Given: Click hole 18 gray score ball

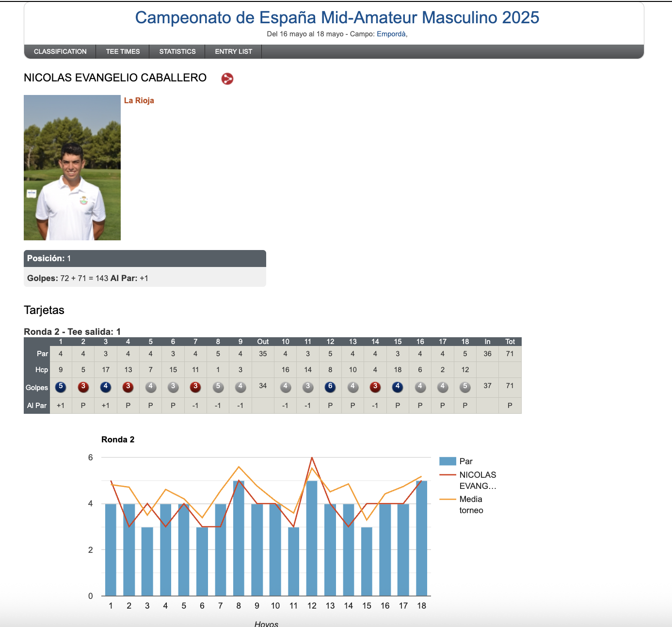Looking at the screenshot, I should (465, 387).
